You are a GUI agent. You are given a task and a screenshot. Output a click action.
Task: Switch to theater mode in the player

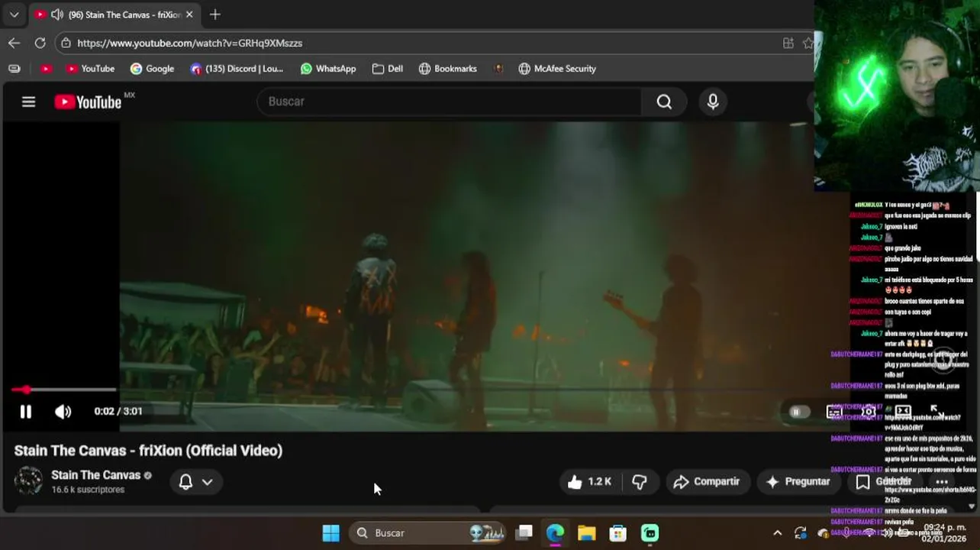(x=903, y=411)
